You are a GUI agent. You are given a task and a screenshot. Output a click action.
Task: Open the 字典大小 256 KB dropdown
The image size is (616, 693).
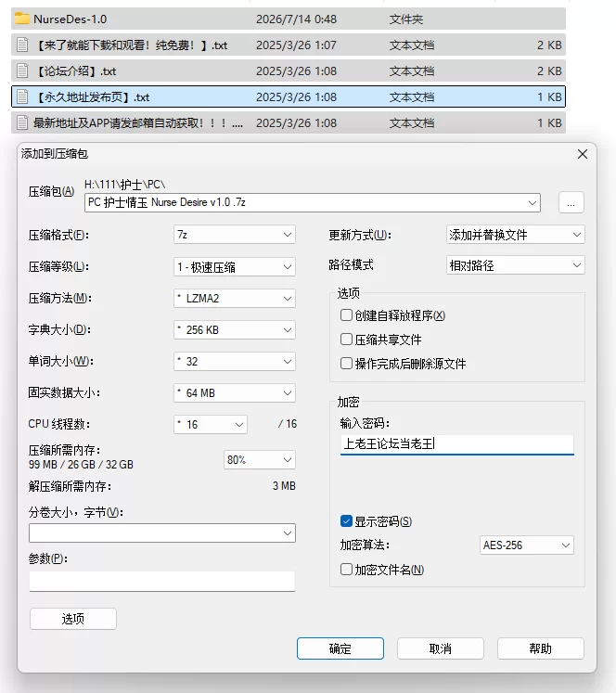click(x=235, y=330)
